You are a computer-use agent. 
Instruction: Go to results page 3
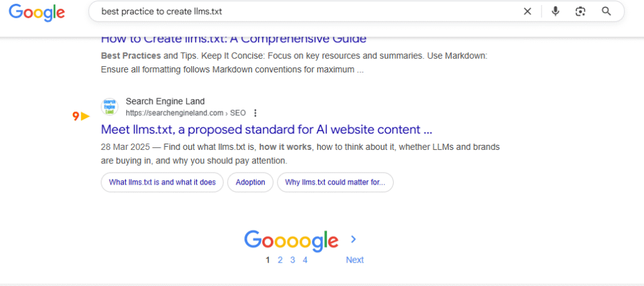click(292, 260)
